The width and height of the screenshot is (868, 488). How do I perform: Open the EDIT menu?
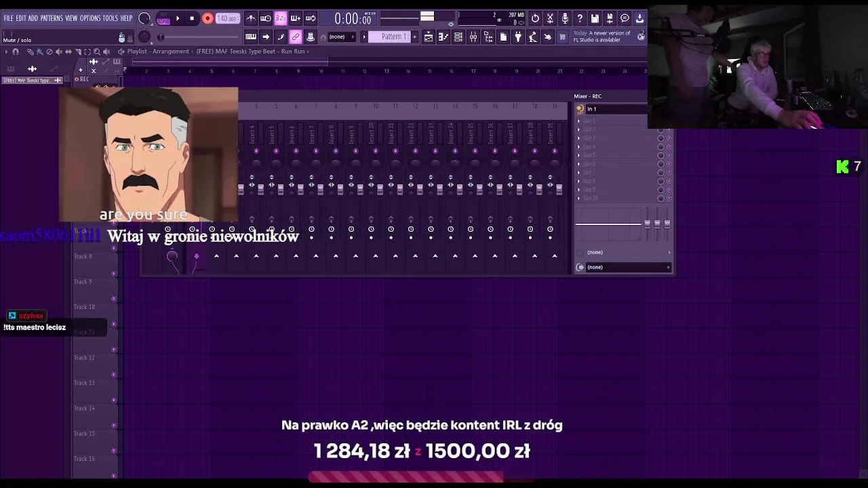click(21, 18)
